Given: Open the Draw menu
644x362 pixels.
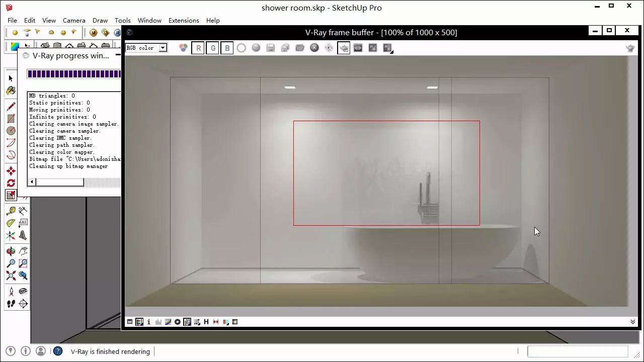Looking at the screenshot, I should 100,20.
